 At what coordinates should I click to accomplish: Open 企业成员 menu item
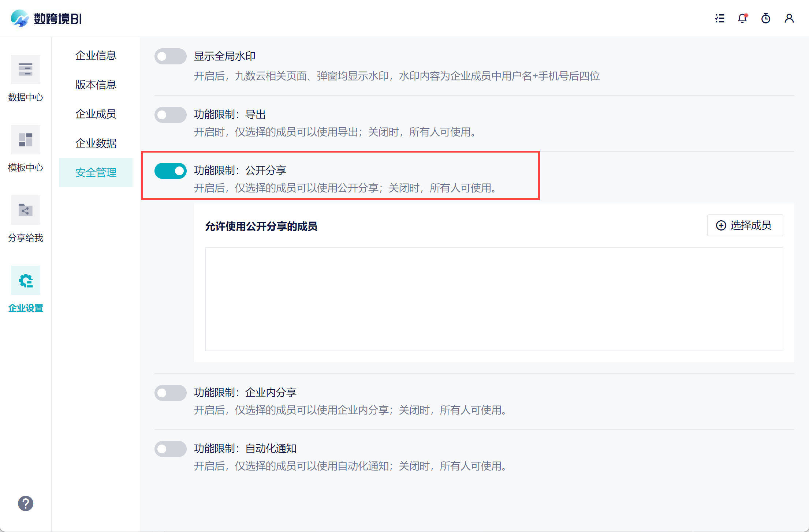click(96, 114)
